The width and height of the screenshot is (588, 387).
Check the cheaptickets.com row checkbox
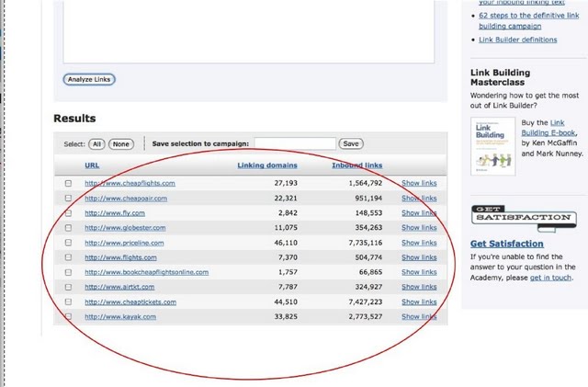pos(68,302)
